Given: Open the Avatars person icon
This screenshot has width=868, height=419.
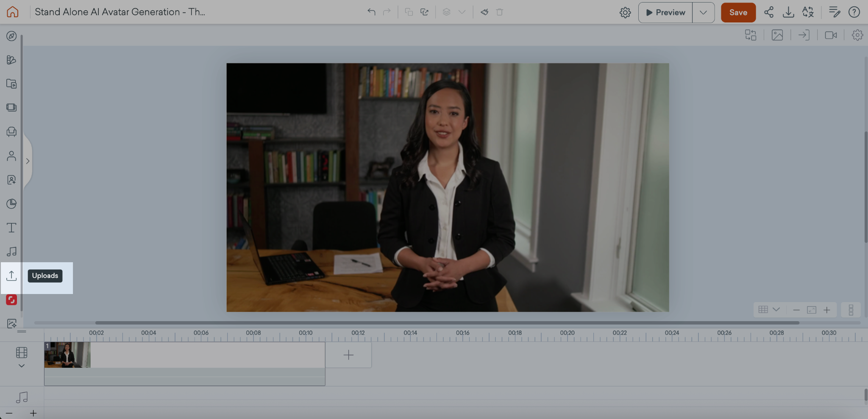Looking at the screenshot, I should point(11,156).
